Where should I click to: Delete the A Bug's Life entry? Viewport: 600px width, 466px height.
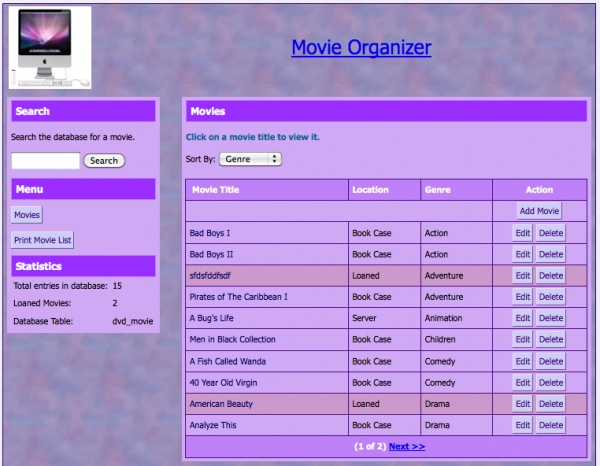click(551, 318)
